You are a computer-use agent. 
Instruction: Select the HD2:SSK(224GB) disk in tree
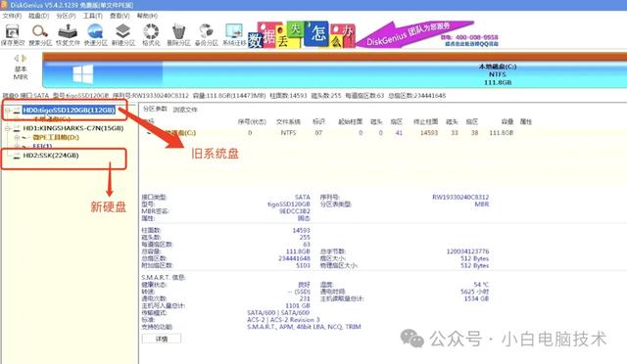click(x=51, y=156)
